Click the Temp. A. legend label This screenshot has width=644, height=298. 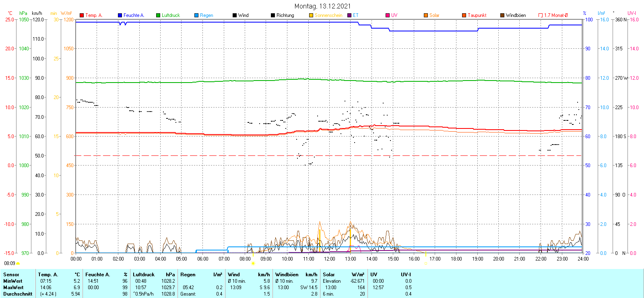coord(94,15)
